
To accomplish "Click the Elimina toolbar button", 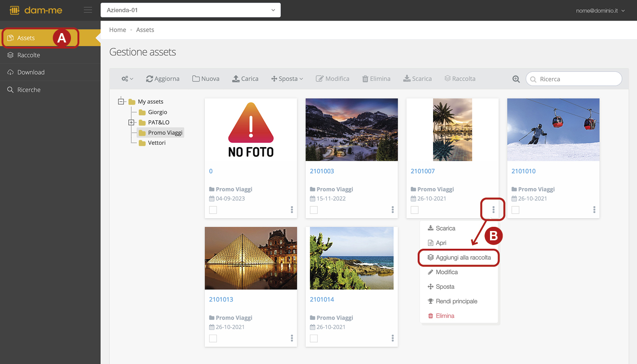I will (376, 79).
